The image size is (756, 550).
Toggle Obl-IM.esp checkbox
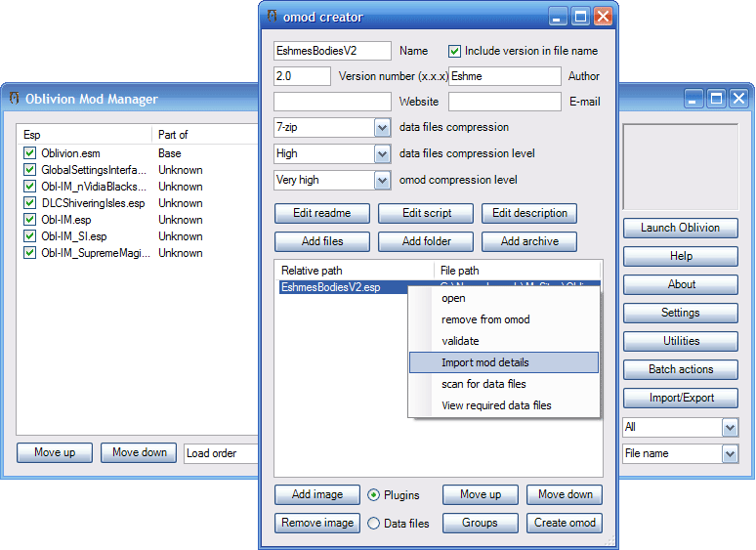(x=29, y=220)
